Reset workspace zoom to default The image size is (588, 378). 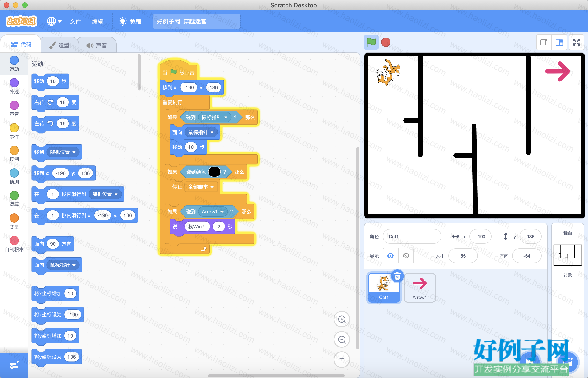(x=342, y=360)
